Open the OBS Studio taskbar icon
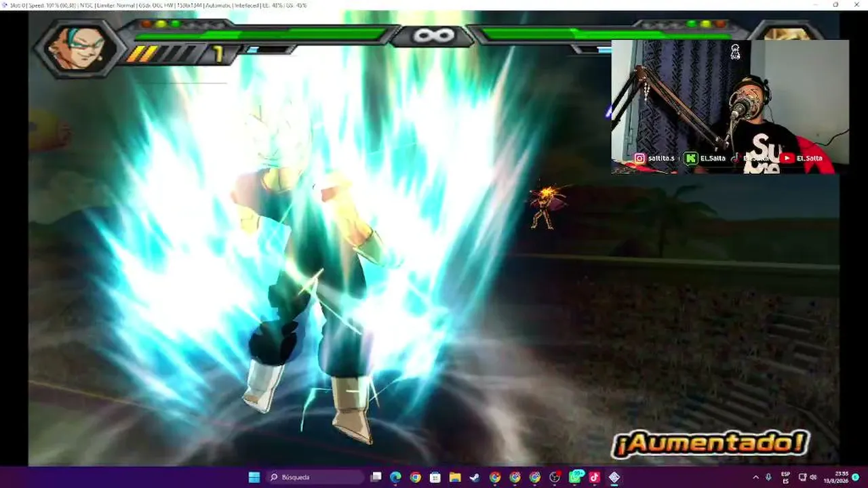 [555, 477]
